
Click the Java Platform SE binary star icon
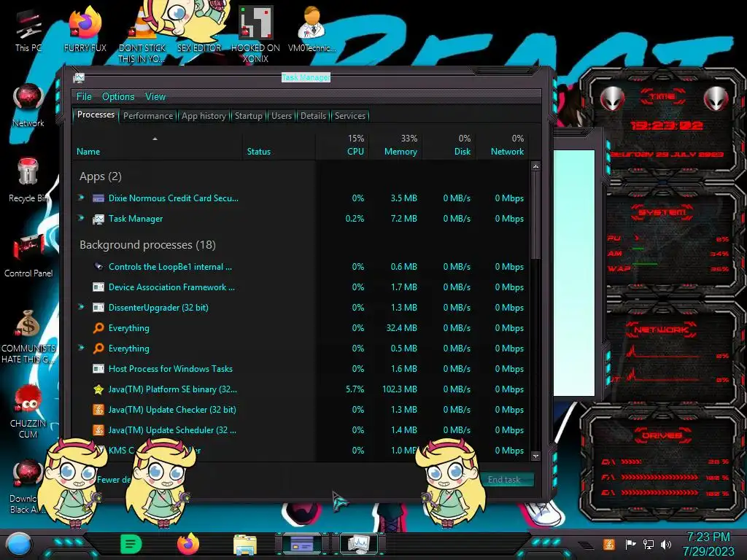[98, 389]
